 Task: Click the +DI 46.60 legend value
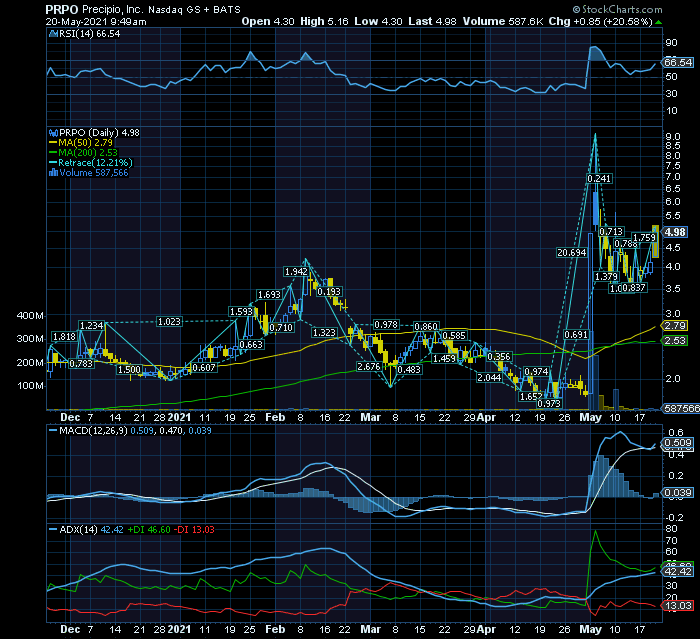(x=149, y=530)
